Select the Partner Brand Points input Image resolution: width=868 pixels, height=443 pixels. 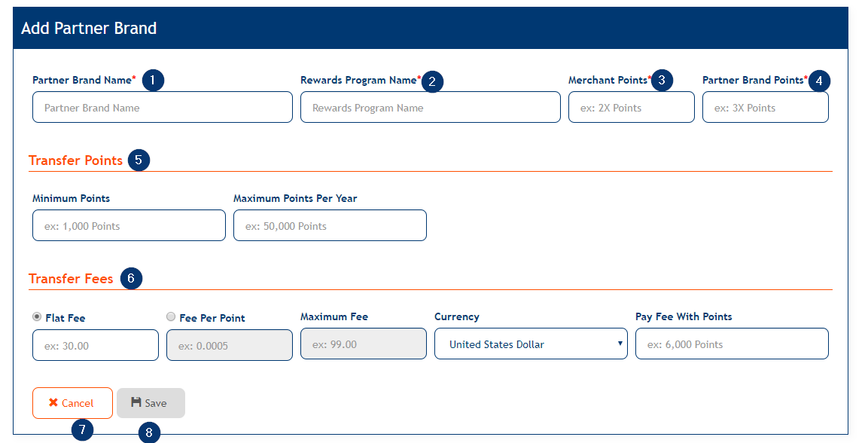[x=765, y=108]
